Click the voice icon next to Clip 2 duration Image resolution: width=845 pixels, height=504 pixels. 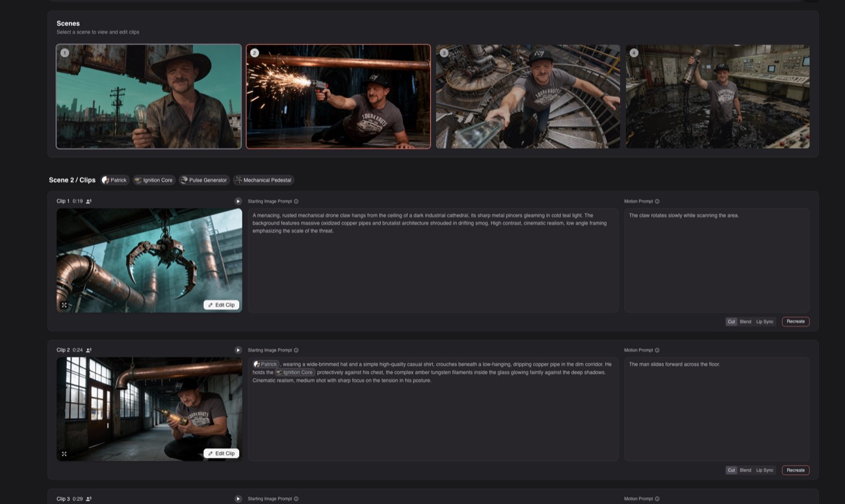pos(89,350)
